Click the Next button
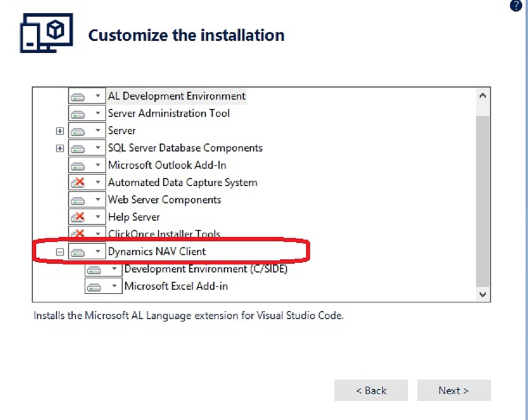The height and width of the screenshot is (420, 528). (x=454, y=391)
